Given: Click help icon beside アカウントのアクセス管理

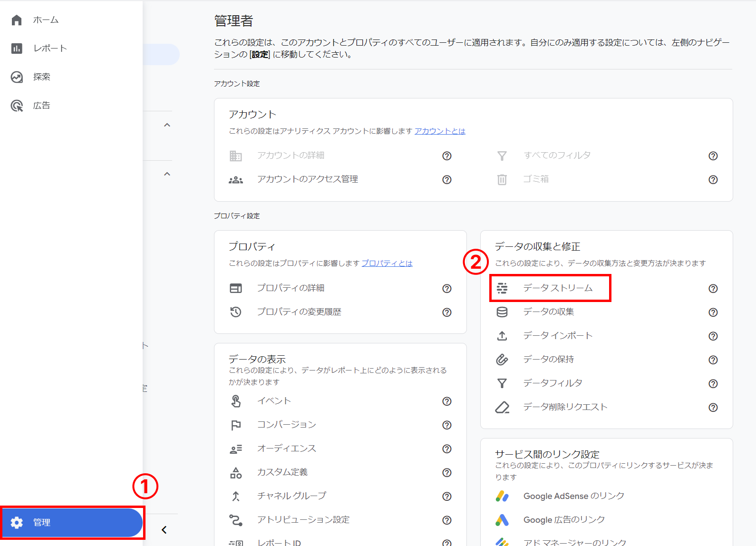Looking at the screenshot, I should tap(446, 180).
